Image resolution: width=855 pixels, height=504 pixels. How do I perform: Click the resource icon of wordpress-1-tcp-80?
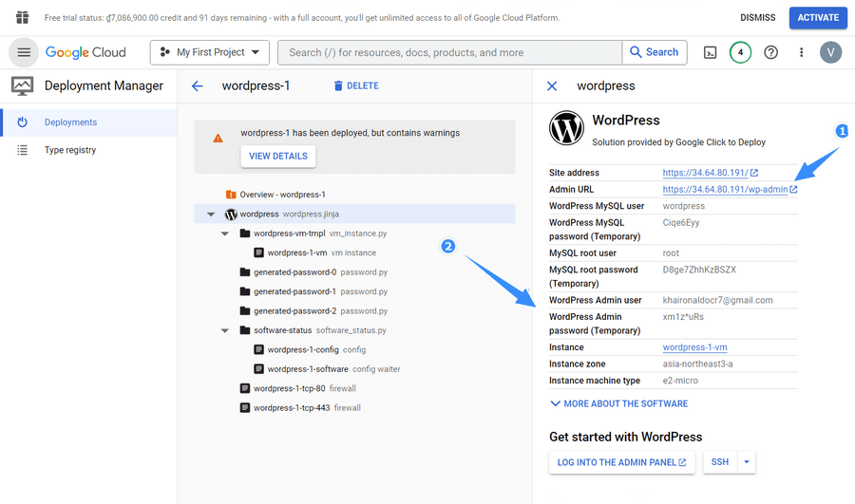click(x=245, y=388)
